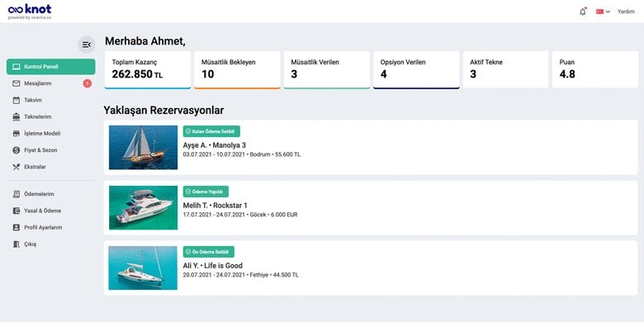The image size is (644, 322).
Task: Click the Ödeme Yapıldı badge
Action: (206, 192)
